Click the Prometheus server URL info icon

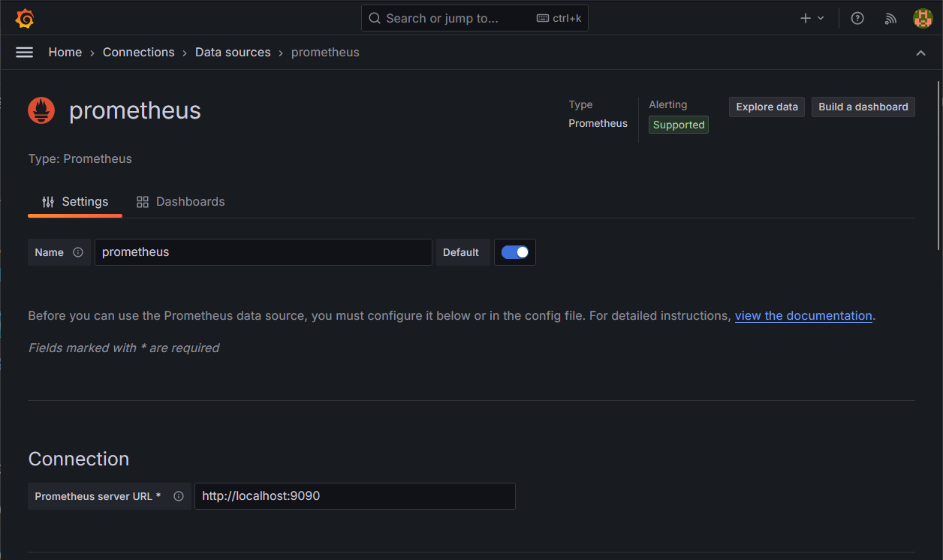179,496
